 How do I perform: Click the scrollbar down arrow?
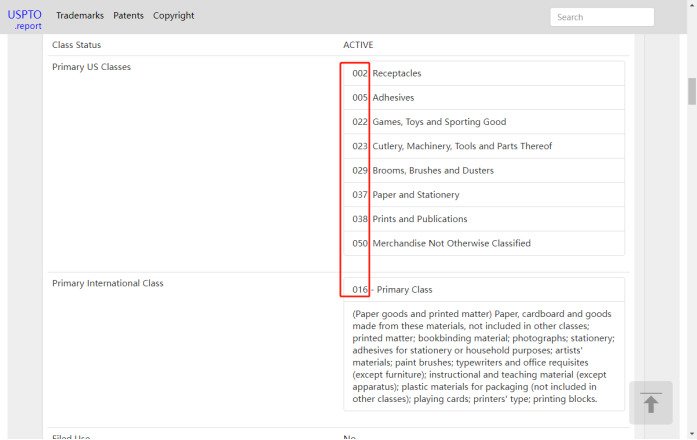pos(692,434)
